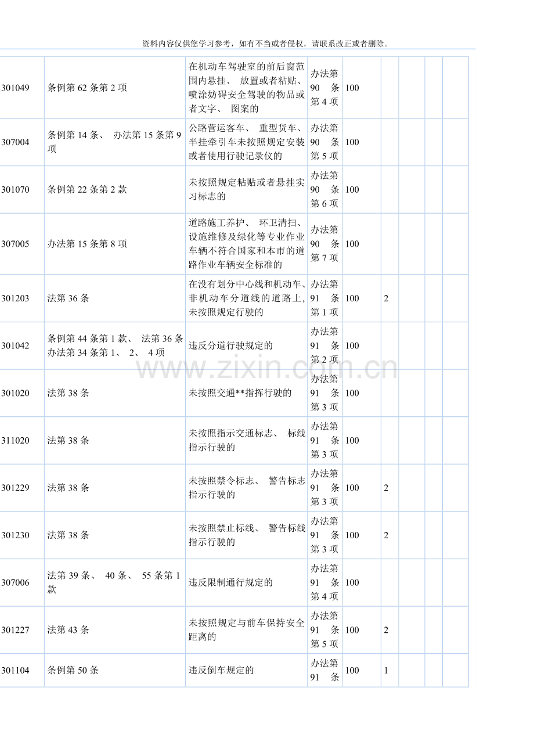Screen dimensions: 534x756
Task: Click code 301230 in first column
Action: (15, 535)
